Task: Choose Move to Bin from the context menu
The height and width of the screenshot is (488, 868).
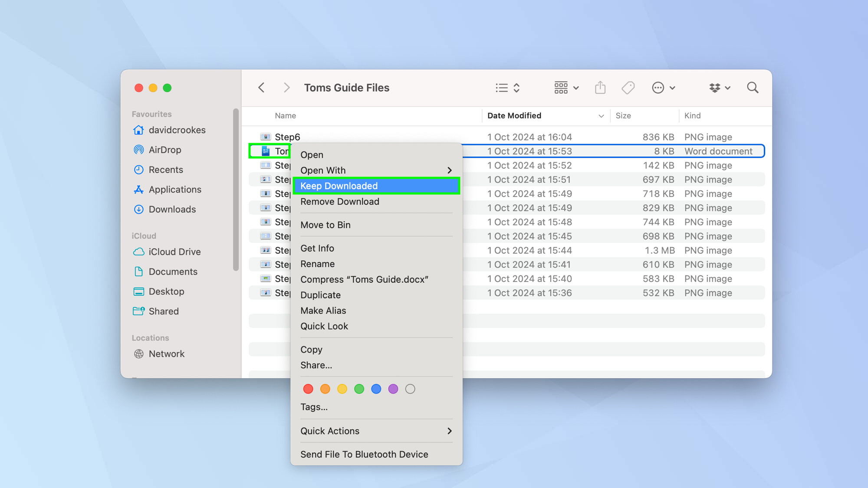Action: (x=325, y=225)
